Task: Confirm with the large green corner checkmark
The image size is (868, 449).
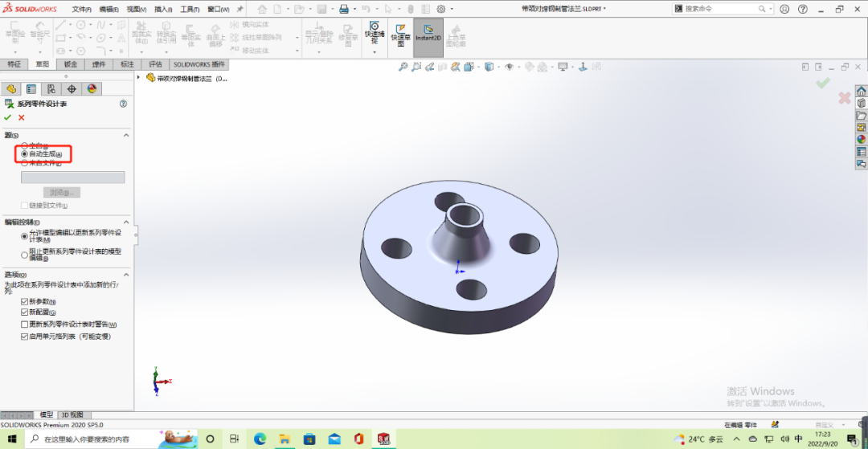Action: (823, 83)
